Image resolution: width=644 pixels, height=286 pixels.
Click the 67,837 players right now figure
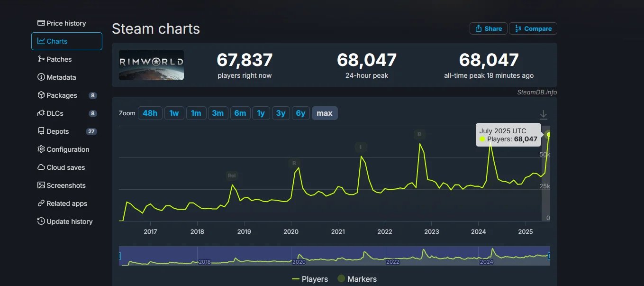(245, 60)
